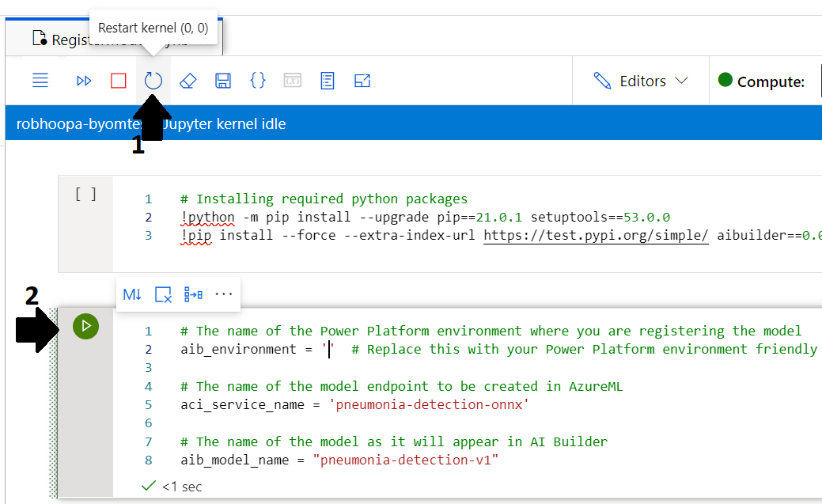This screenshot has width=822, height=504.
Task: Run all notebook cells
Action: pyautogui.click(x=84, y=80)
